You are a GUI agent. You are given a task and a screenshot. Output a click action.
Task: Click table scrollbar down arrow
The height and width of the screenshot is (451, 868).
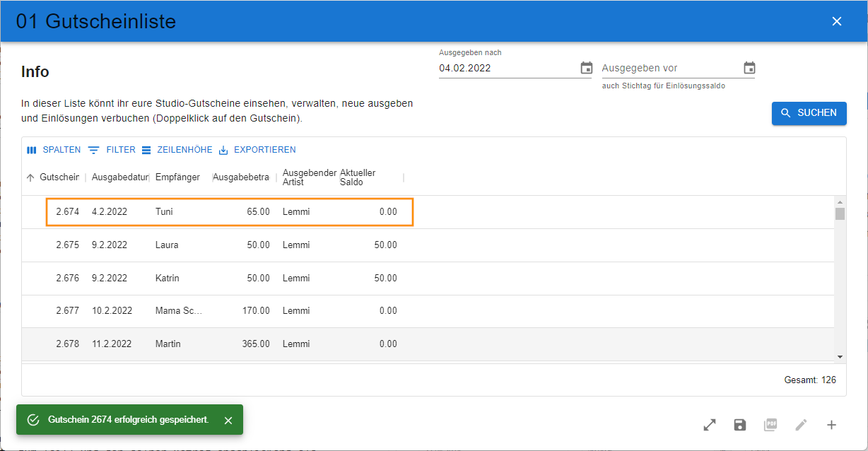[x=840, y=357]
